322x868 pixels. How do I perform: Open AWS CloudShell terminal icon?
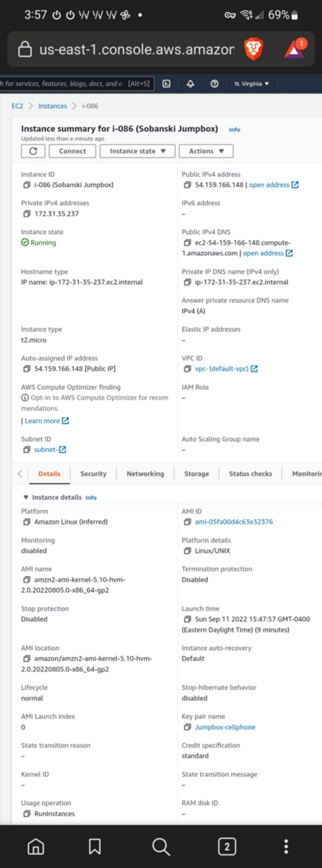coord(165,84)
